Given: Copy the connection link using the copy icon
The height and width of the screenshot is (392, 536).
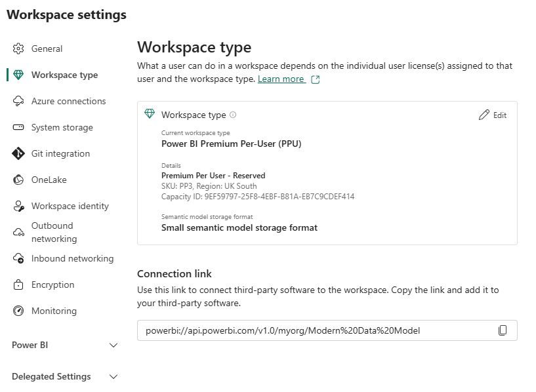Looking at the screenshot, I should click(503, 330).
